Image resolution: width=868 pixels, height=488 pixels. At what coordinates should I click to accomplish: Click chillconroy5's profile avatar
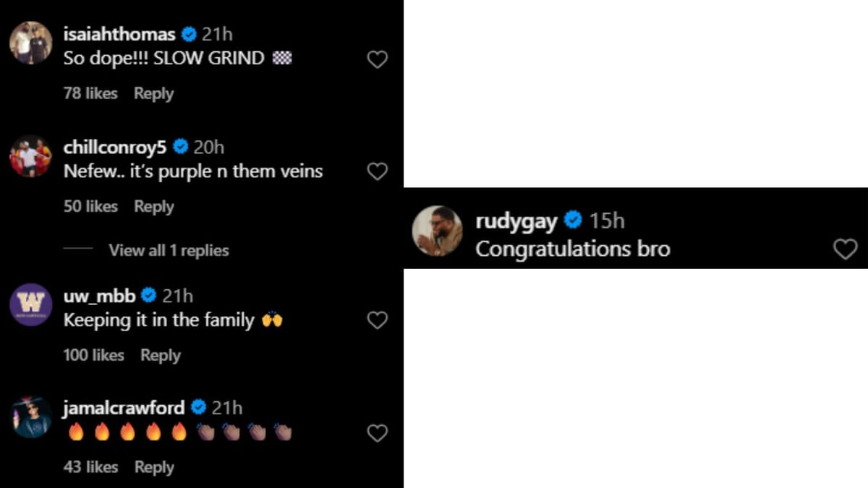(30, 157)
